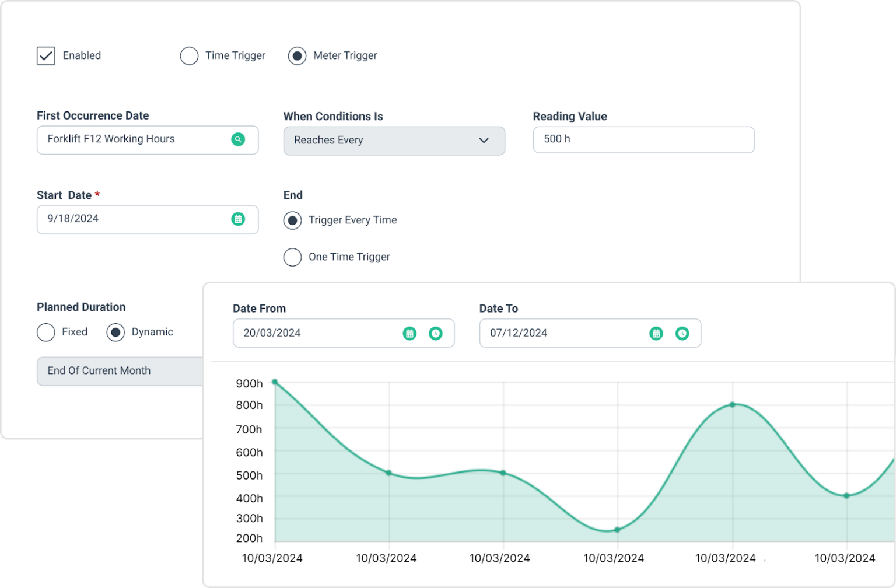The image size is (896, 588).
Task: Open the When Conditions Is dropdown
Action: [x=394, y=141]
